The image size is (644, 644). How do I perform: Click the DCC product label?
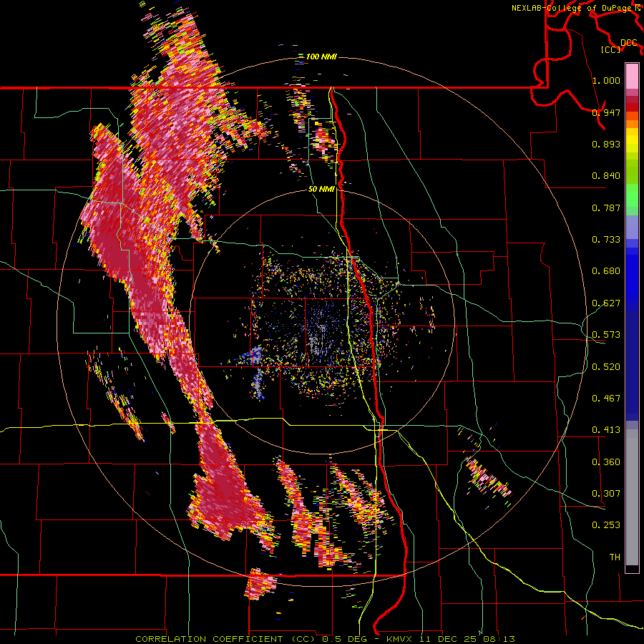pyautogui.click(x=629, y=43)
